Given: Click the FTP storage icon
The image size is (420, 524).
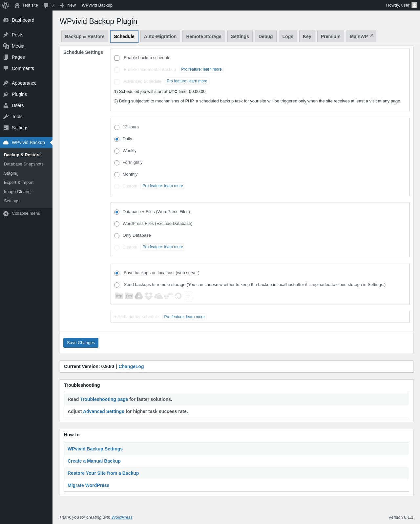Looking at the screenshot, I should [119, 296].
